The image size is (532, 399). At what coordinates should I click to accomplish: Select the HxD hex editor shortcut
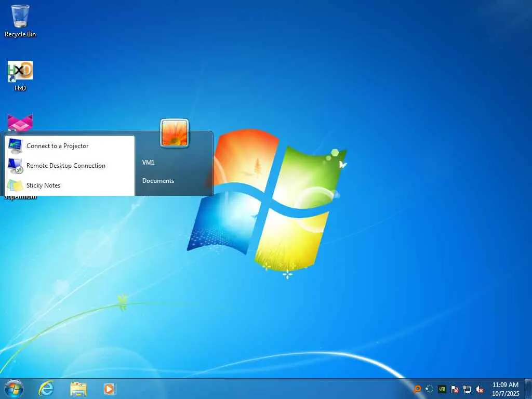click(x=20, y=76)
